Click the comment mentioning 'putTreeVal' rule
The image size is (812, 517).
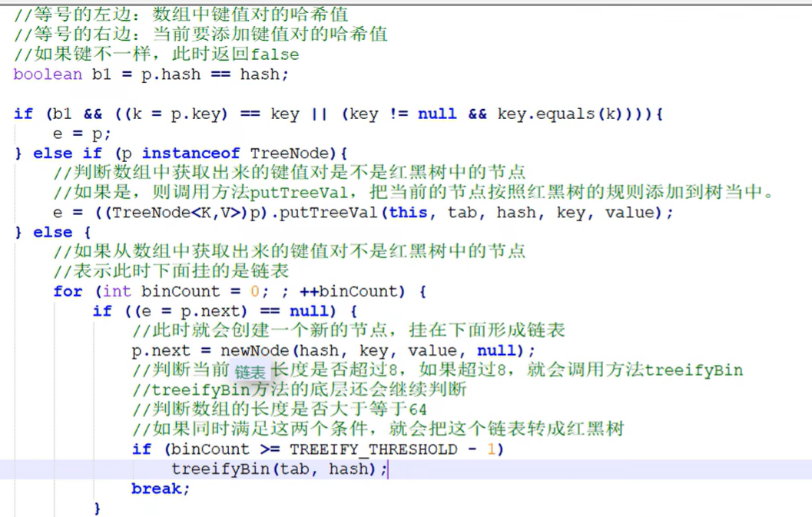point(413,193)
